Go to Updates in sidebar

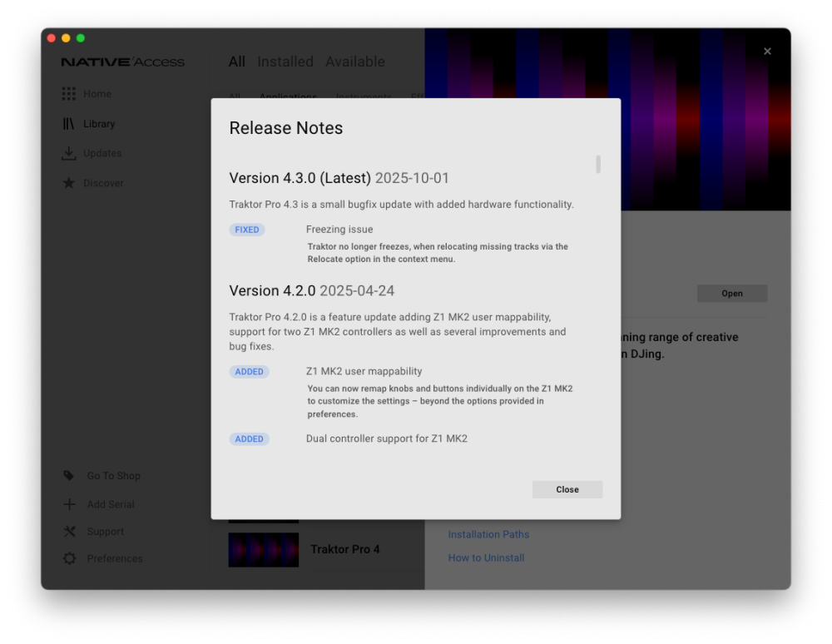click(x=102, y=153)
